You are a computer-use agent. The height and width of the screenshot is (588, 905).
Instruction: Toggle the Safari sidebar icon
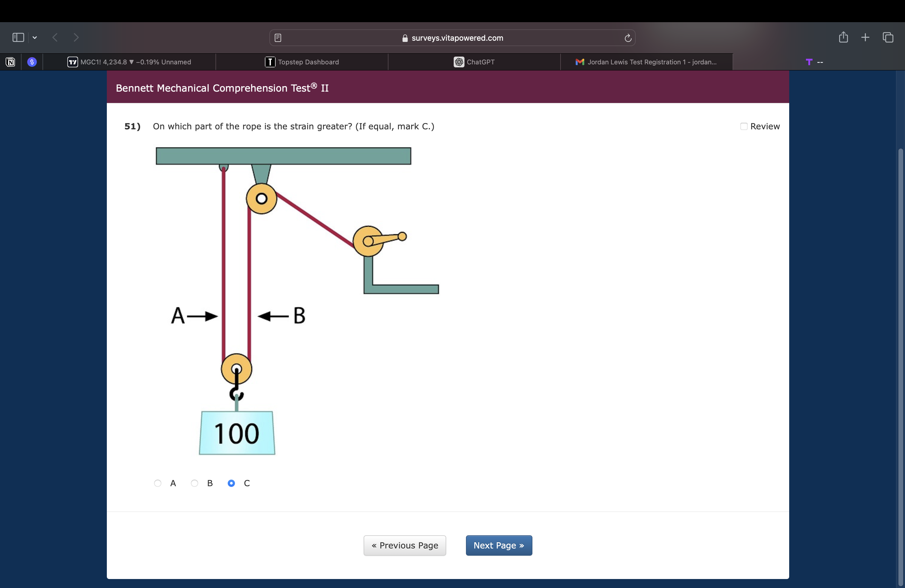pos(18,37)
